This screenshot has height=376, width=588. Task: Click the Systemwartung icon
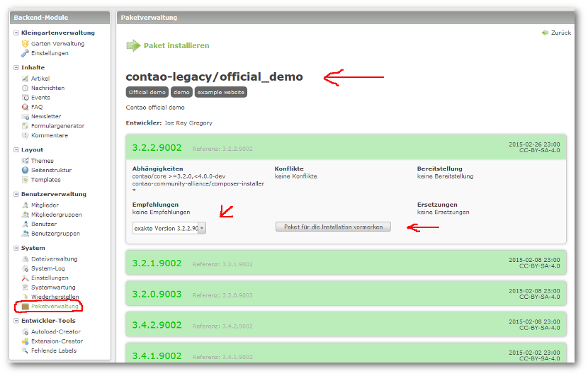coord(25,287)
